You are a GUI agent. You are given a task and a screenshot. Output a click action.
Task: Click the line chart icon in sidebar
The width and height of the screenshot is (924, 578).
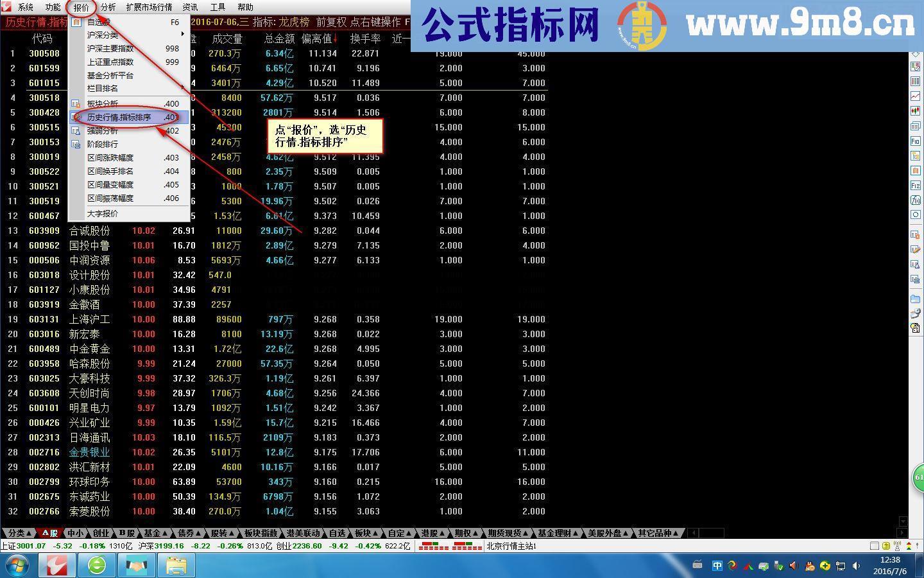point(916,96)
